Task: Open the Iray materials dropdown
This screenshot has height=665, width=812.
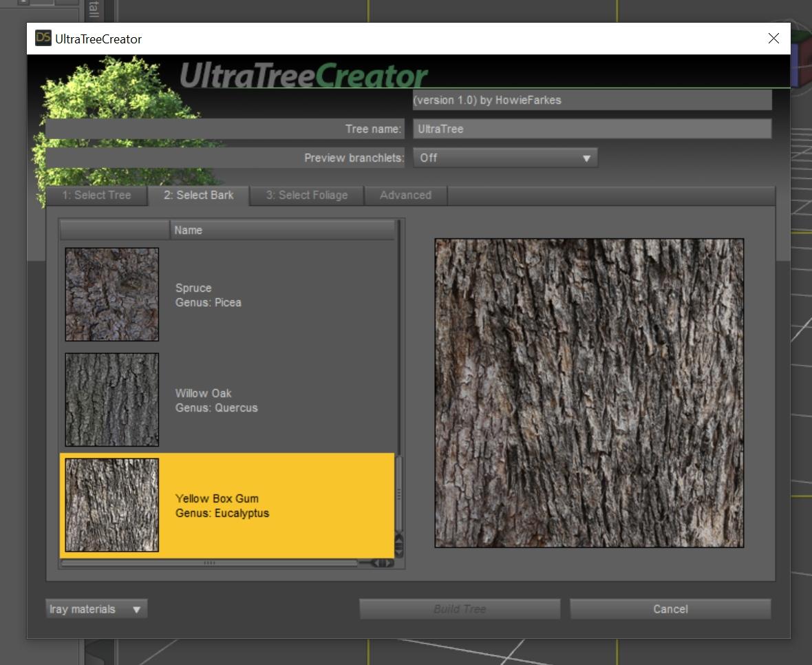Action: (x=96, y=609)
